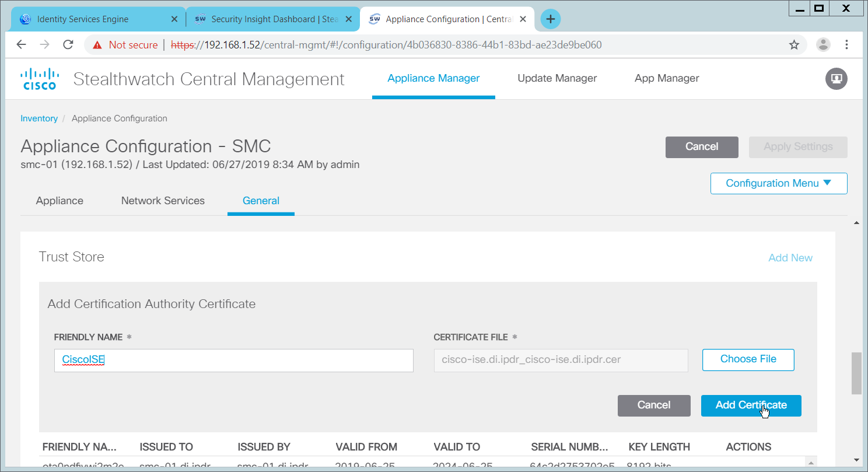Screen dimensions: 868x472
Task: Click the browser back arrow
Action: coord(22,45)
